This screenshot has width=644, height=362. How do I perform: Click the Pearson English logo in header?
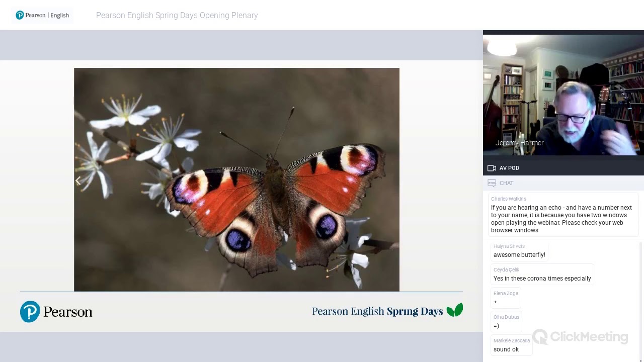coord(42,15)
